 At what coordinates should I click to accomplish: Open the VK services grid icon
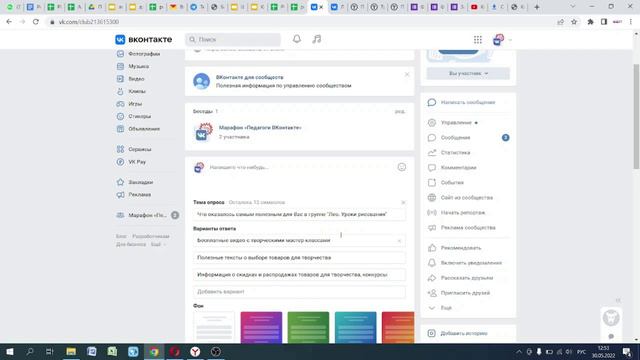point(478,40)
